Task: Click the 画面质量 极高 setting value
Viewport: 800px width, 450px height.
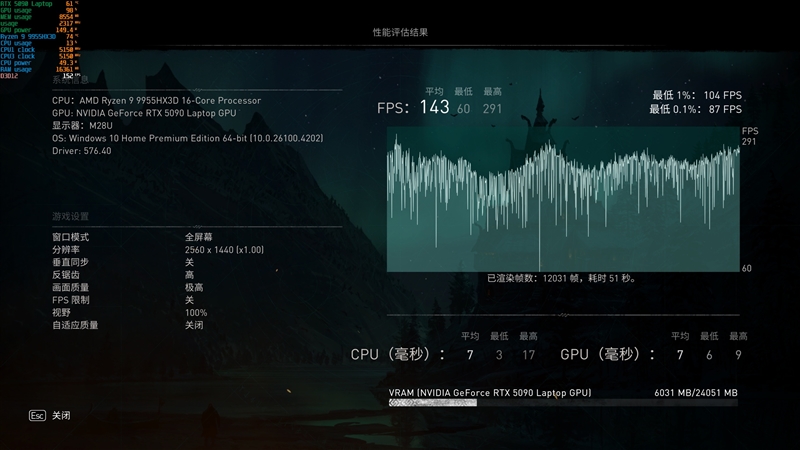Action: 194,287
